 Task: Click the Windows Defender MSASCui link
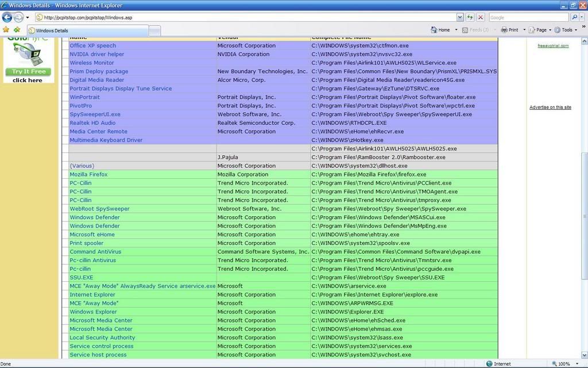pyautogui.click(x=95, y=217)
